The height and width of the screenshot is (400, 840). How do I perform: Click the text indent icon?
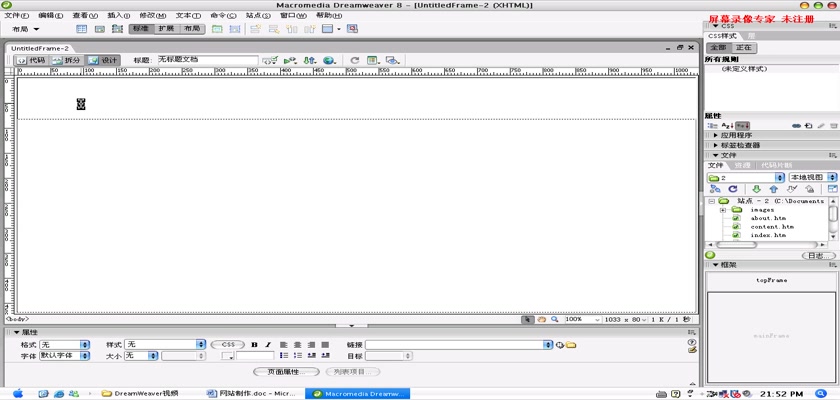pos(325,356)
